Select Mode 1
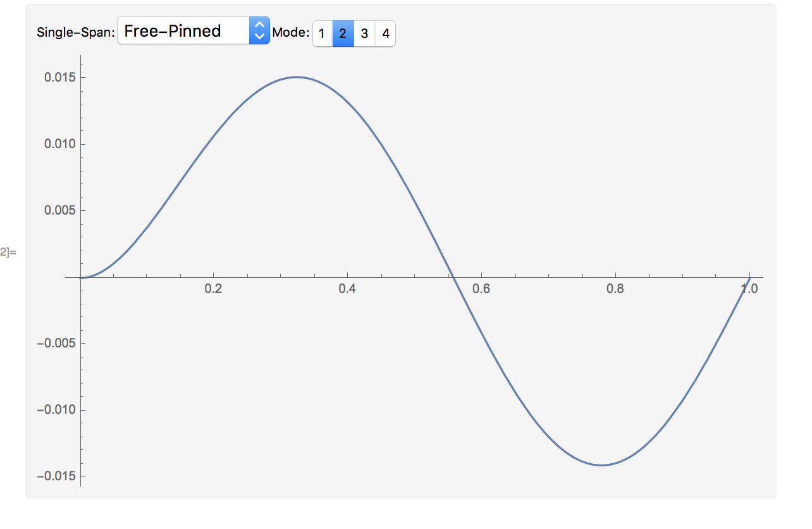812x529 pixels. tap(322, 34)
